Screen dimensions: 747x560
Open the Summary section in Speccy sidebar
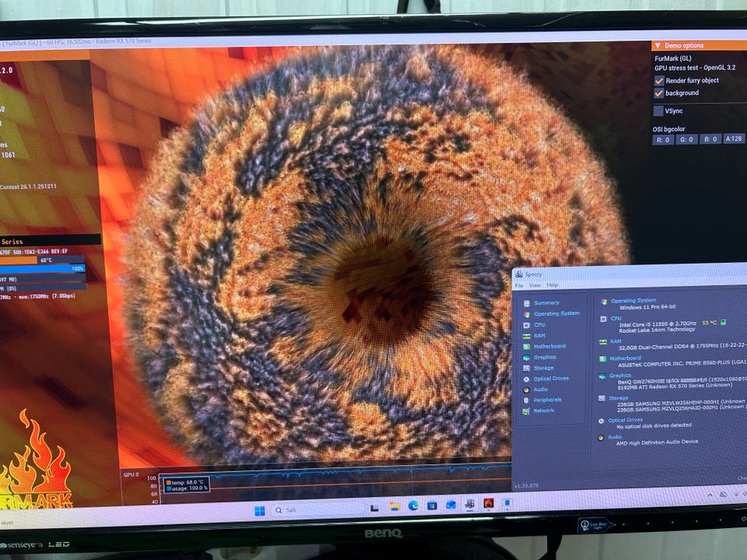[546, 303]
